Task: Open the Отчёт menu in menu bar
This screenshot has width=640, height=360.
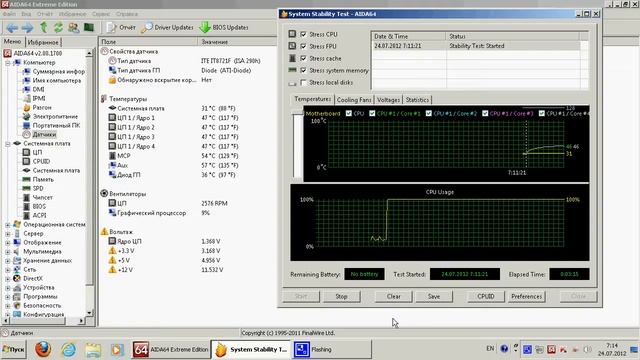Action: pos(45,14)
